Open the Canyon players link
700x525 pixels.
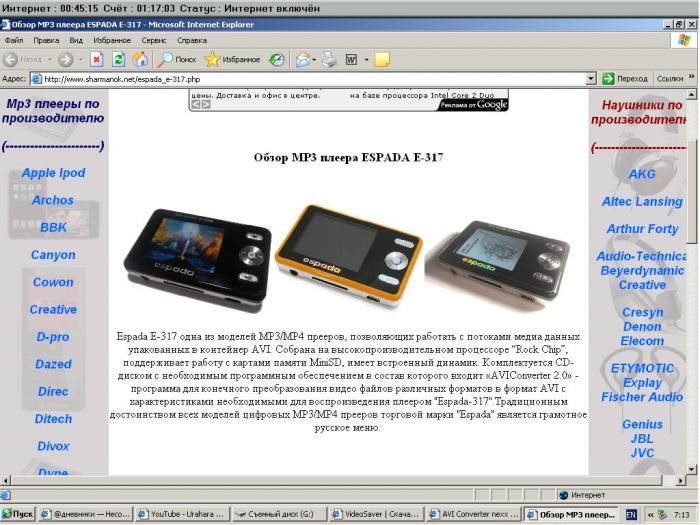53,255
